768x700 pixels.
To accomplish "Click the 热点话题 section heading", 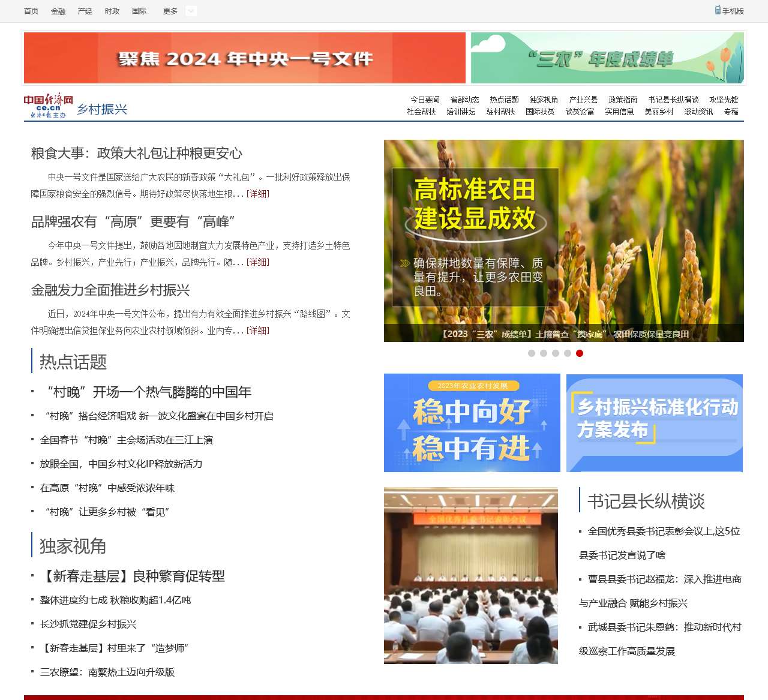I will [73, 362].
